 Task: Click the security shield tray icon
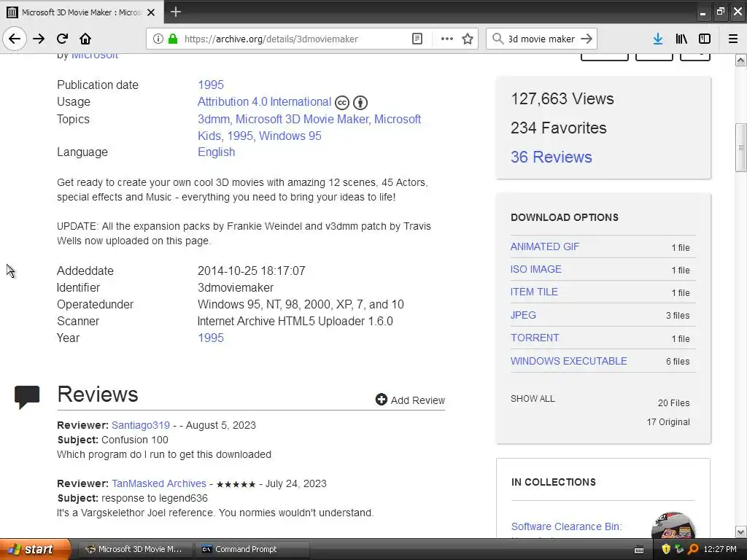[666, 549]
